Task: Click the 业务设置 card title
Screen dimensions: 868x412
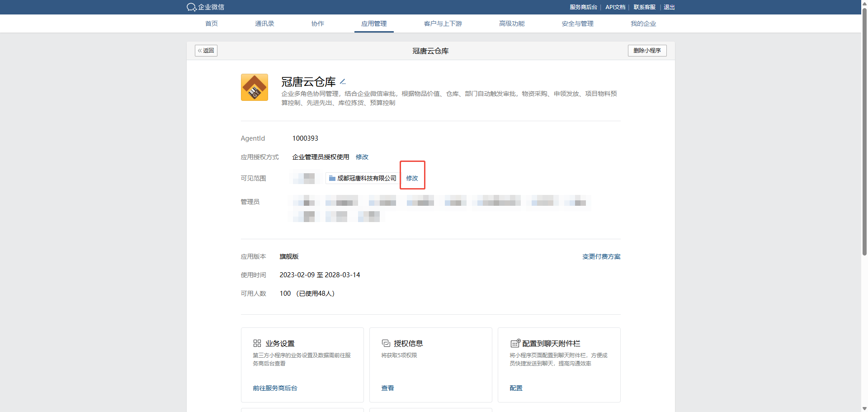Action: click(280, 343)
